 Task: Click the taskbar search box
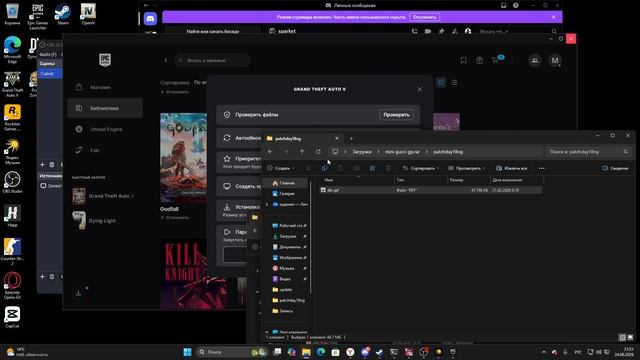[x=230, y=352]
